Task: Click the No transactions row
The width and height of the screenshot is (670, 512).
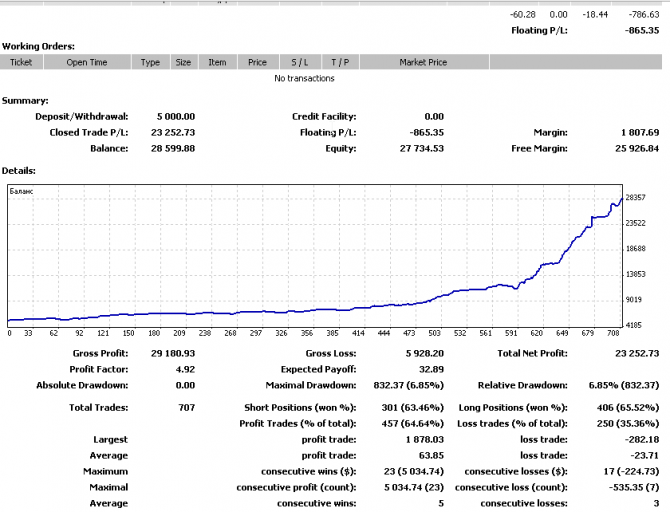Action: pyautogui.click(x=304, y=78)
